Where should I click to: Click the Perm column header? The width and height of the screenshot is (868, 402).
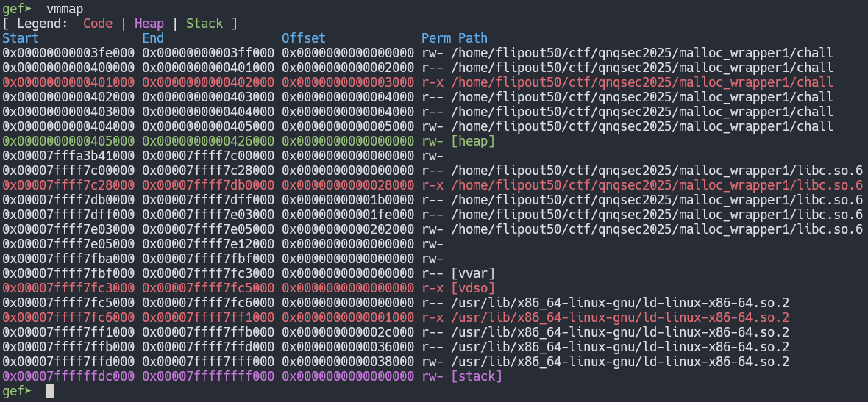tap(435, 38)
